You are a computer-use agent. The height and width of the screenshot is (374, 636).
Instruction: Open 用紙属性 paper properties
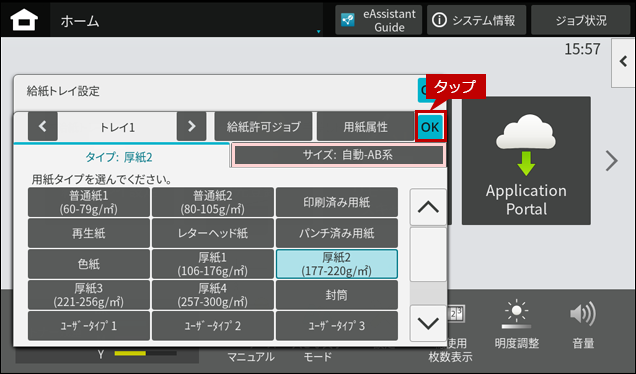[x=365, y=127]
